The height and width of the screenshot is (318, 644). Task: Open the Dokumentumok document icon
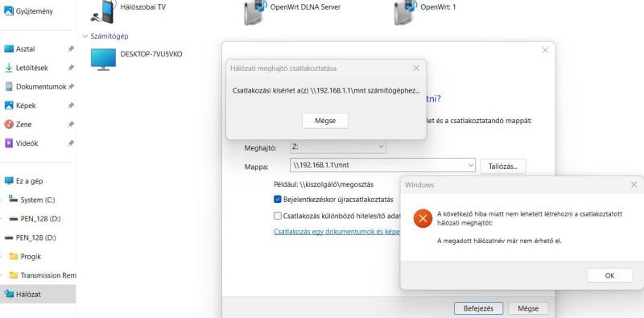pyautogui.click(x=9, y=87)
